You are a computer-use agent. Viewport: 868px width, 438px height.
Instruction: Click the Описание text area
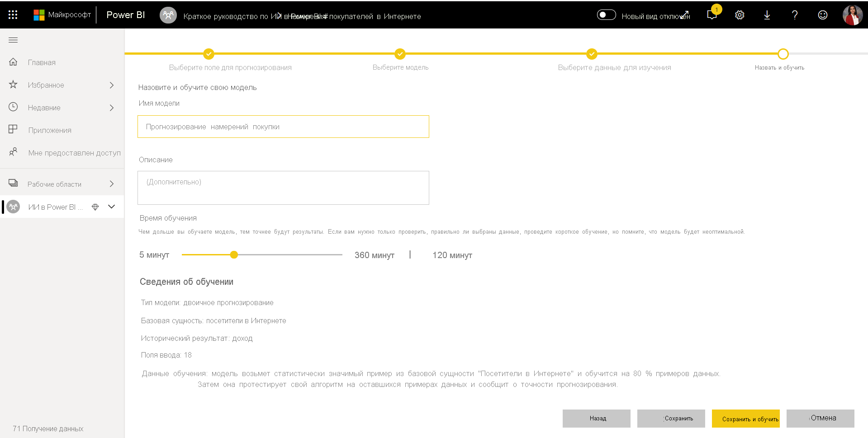click(x=283, y=188)
